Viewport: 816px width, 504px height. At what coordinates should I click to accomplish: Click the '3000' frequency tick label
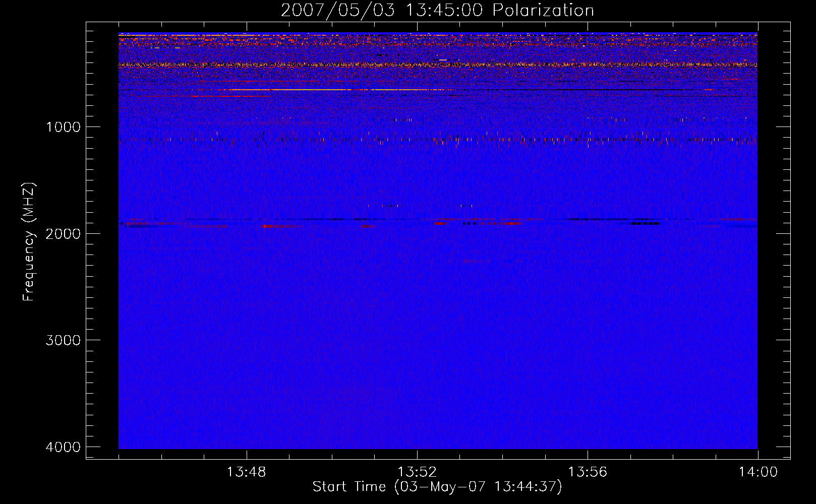63,340
